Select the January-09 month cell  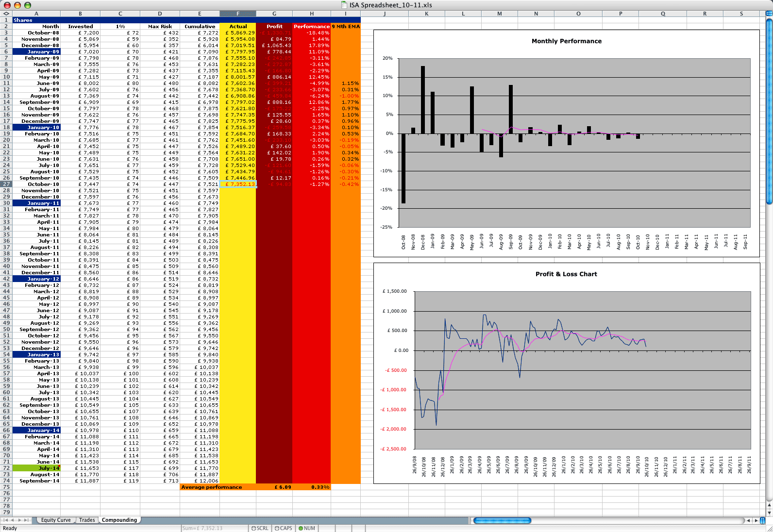click(x=36, y=51)
